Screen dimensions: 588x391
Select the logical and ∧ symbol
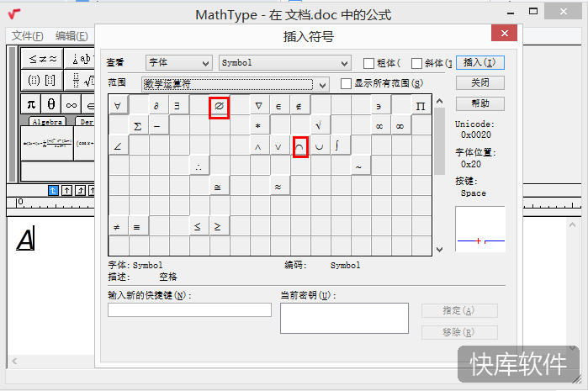(x=259, y=145)
